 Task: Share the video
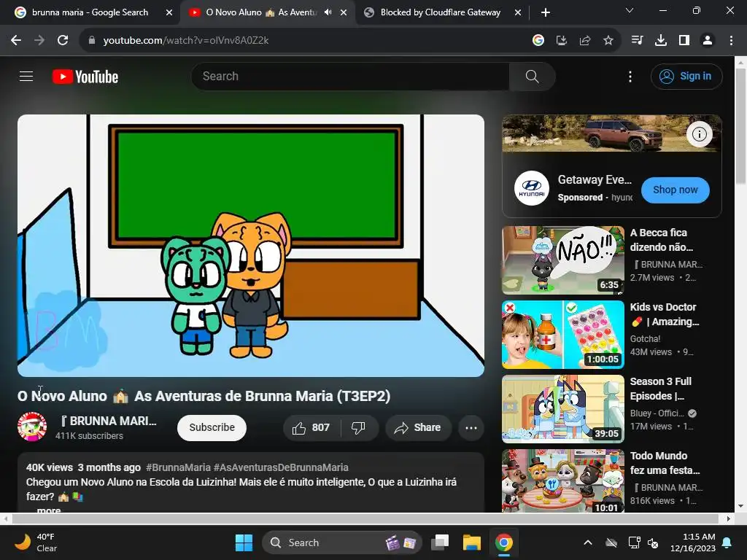point(418,427)
